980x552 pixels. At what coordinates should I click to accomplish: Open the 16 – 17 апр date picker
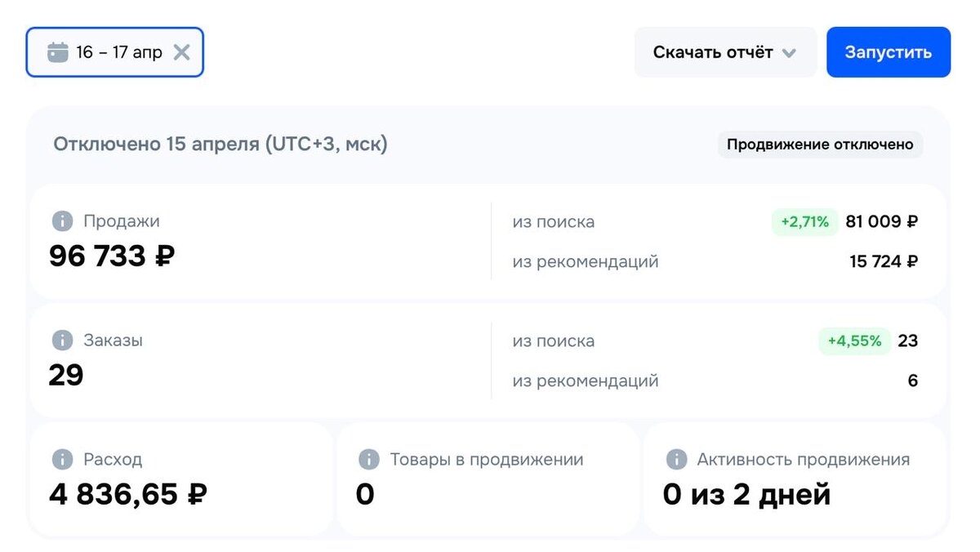(x=118, y=52)
